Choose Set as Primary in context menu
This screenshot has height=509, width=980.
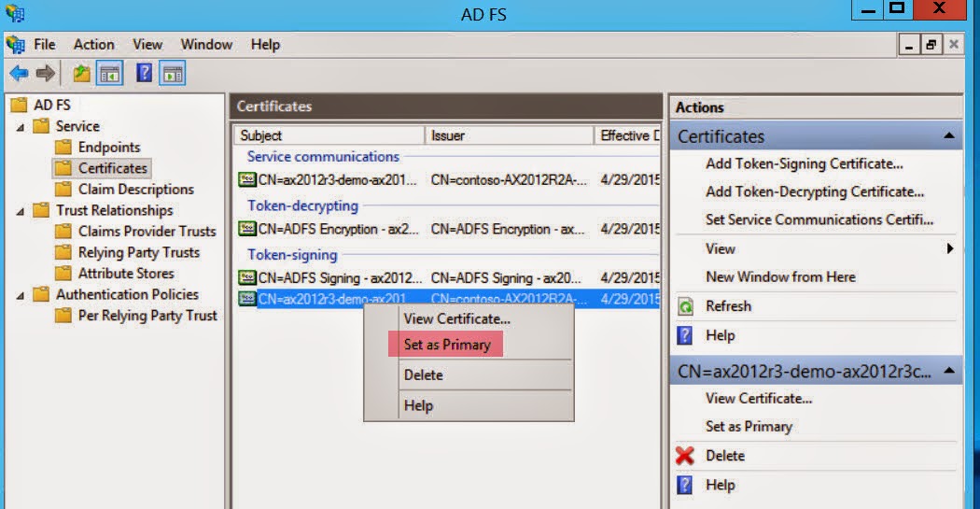[x=447, y=345]
